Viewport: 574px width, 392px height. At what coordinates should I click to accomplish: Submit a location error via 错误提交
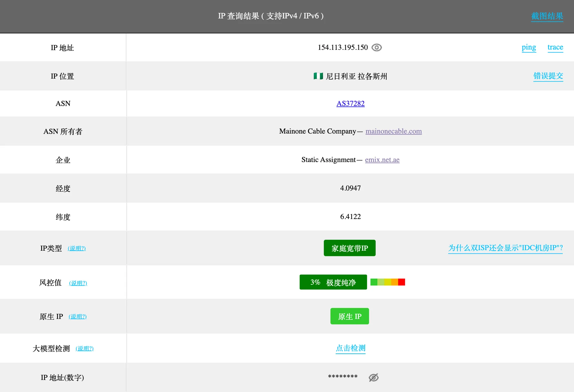[548, 76]
